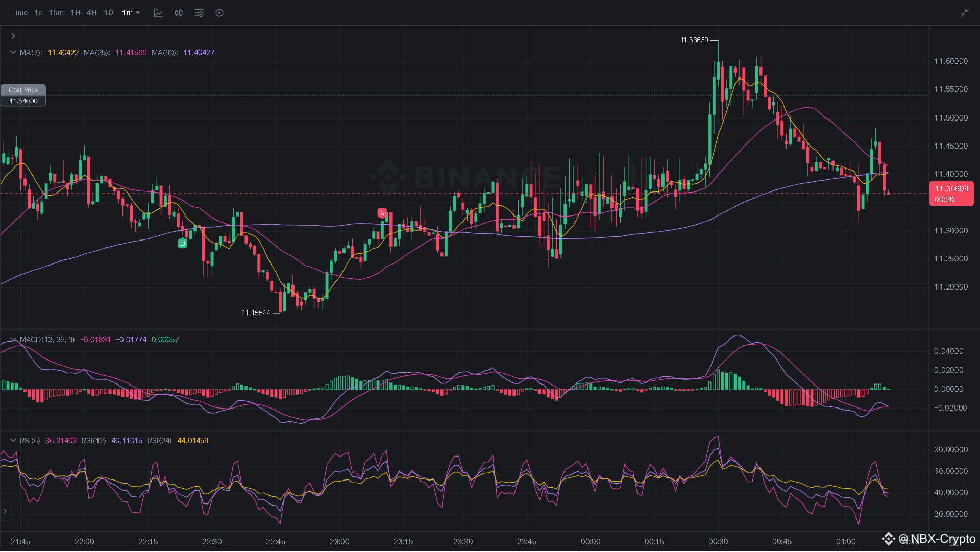Click the 21:45 time axis label

coord(20,542)
